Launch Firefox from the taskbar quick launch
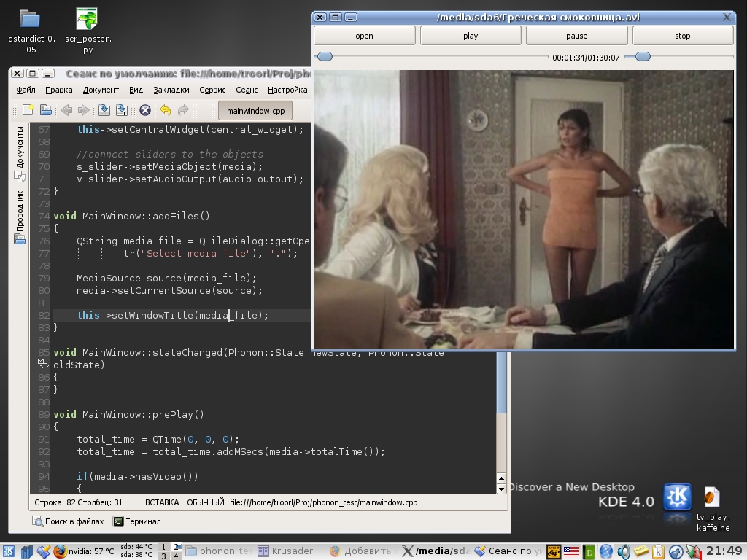 pos(60,551)
